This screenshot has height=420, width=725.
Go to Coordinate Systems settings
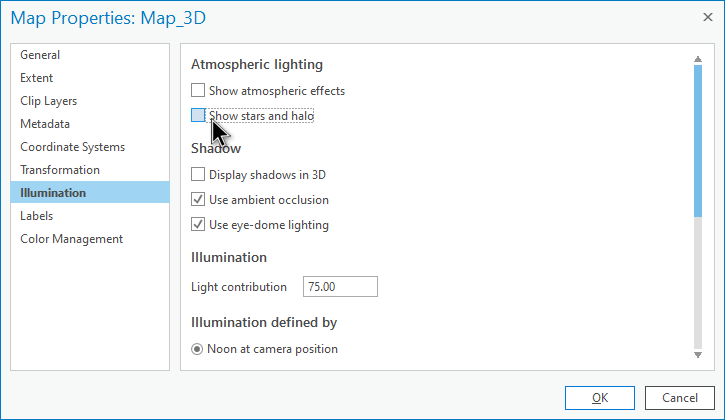point(72,147)
